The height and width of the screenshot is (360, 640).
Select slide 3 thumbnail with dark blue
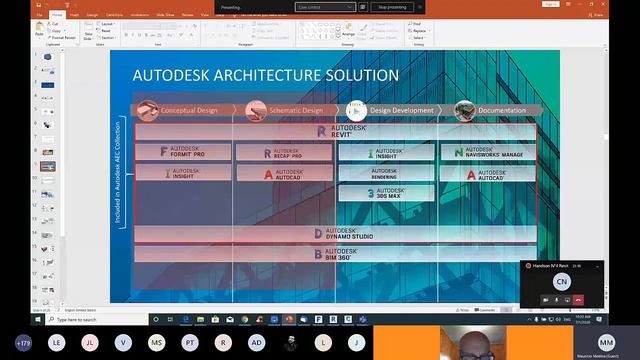tap(48, 85)
